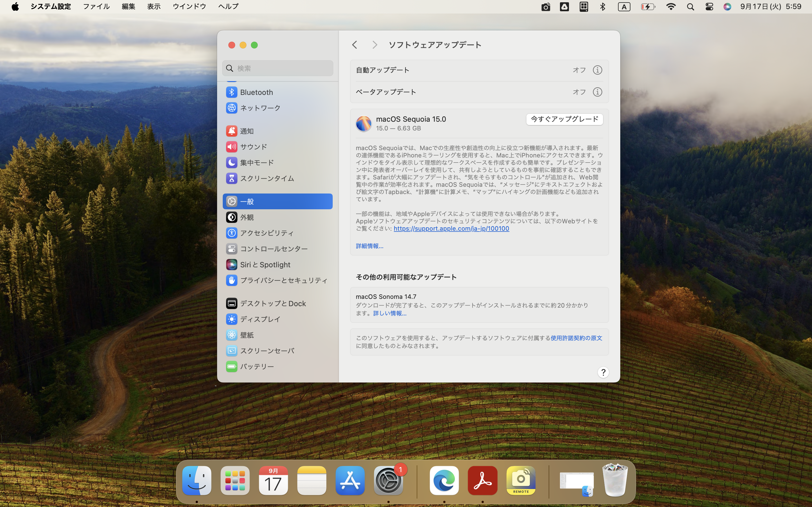Open バッテリー settings
The height and width of the screenshot is (507, 812).
(x=257, y=366)
